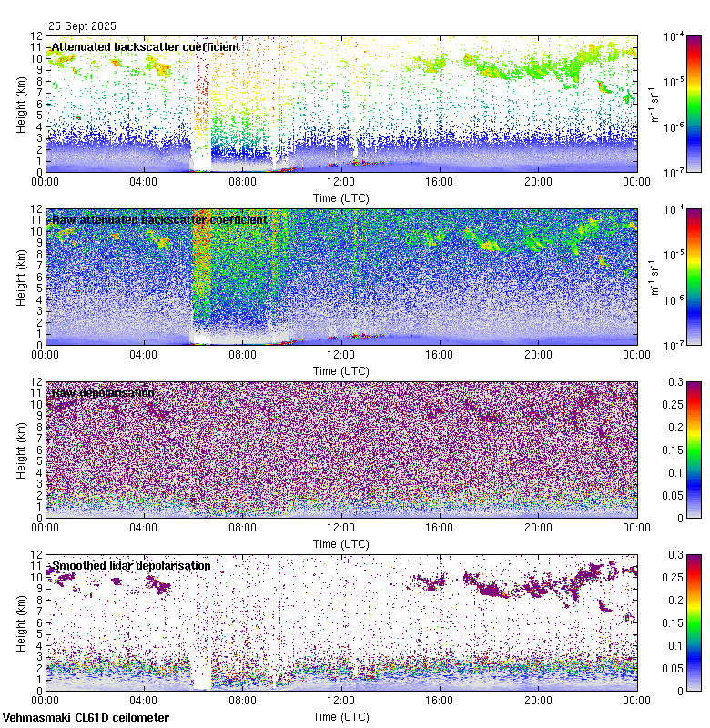Click the 'Height (km)' axis label of the smoothed depolarisation plot

tap(21, 623)
